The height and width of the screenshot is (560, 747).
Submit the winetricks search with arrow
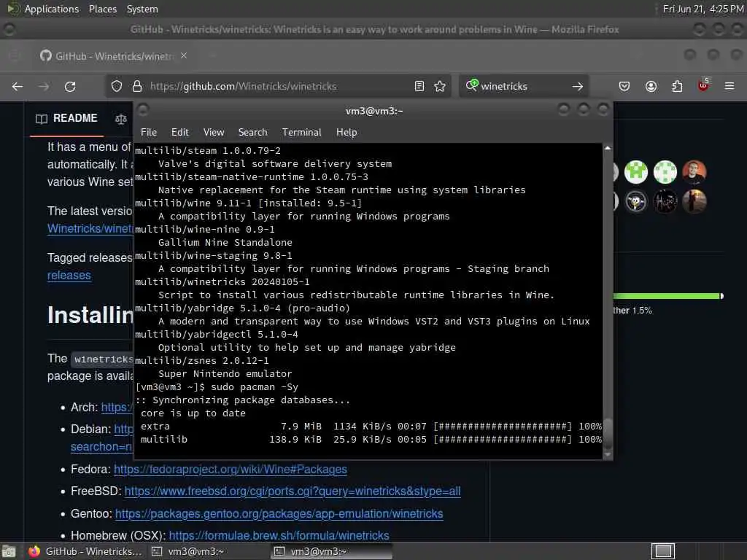[578, 86]
